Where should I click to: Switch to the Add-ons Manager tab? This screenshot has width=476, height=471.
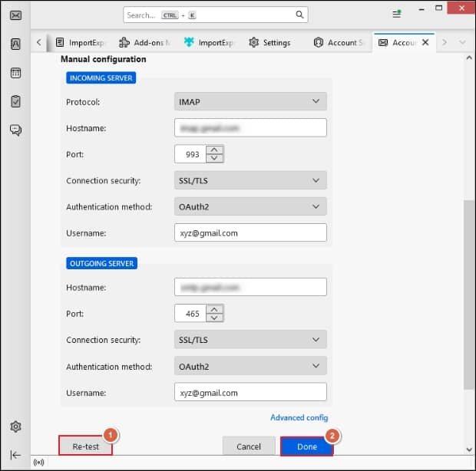tap(144, 42)
